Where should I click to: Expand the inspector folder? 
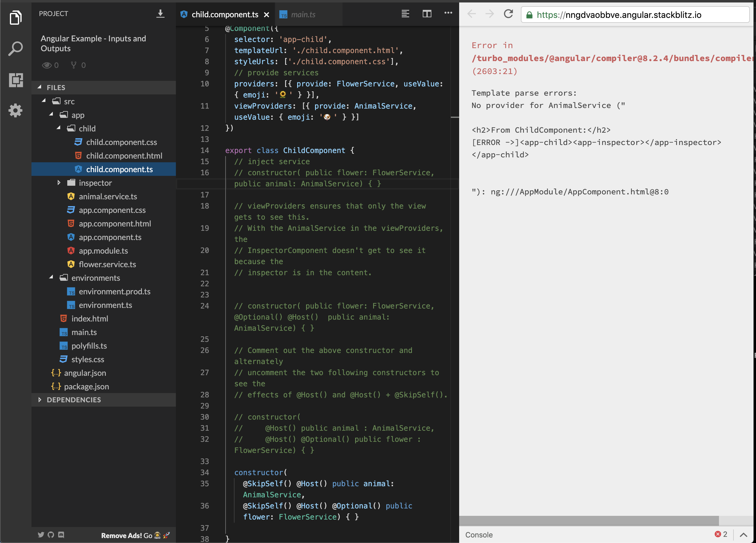coord(59,183)
